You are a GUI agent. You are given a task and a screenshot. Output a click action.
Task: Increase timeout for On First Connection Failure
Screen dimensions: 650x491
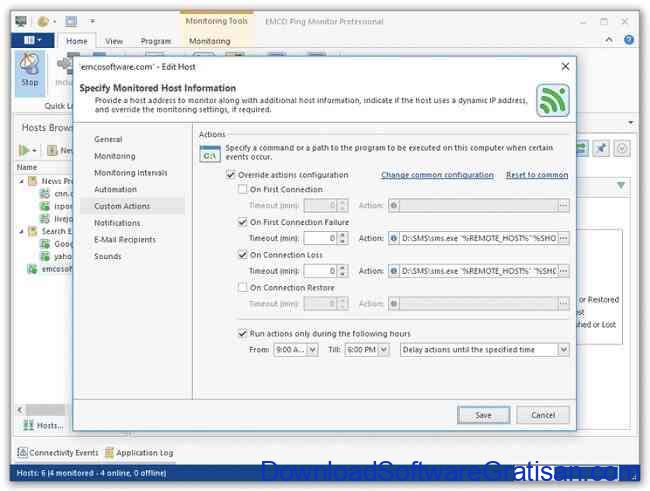pyautogui.click(x=342, y=235)
